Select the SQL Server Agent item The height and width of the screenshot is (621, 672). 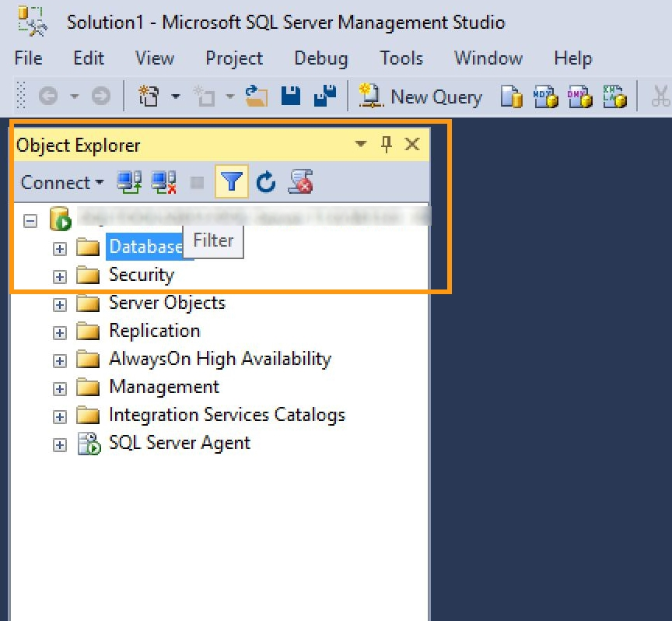pos(180,443)
